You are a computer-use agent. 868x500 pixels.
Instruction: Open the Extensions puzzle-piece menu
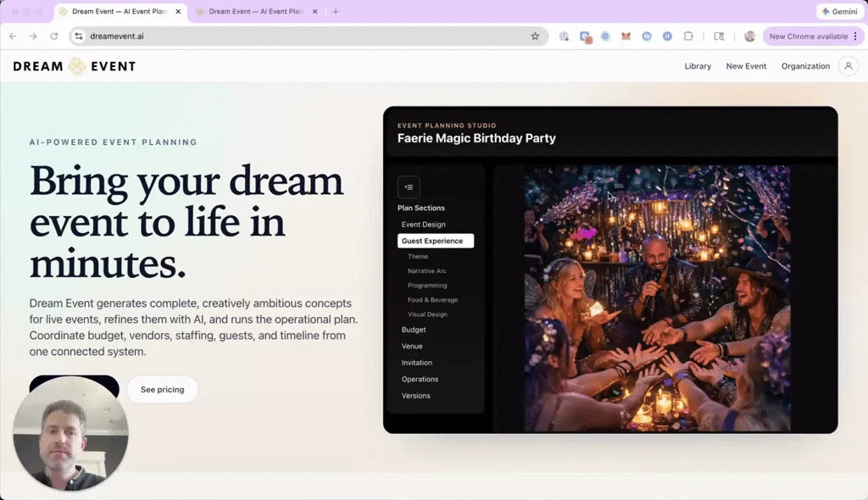point(688,36)
